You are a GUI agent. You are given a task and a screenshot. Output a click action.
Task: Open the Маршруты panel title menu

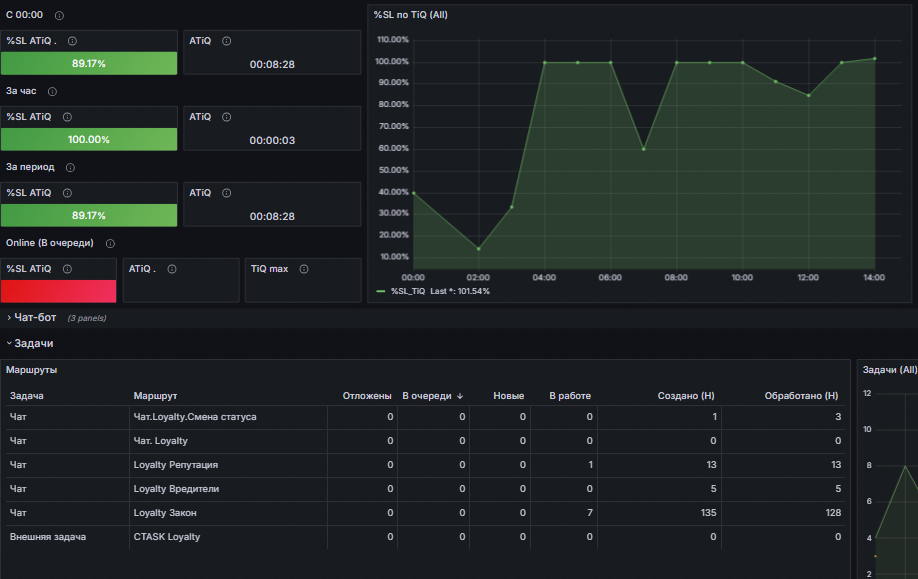[x=32, y=370]
